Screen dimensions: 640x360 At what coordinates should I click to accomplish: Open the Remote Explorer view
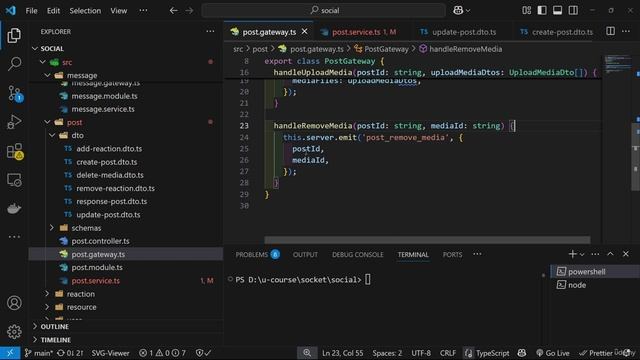14,180
